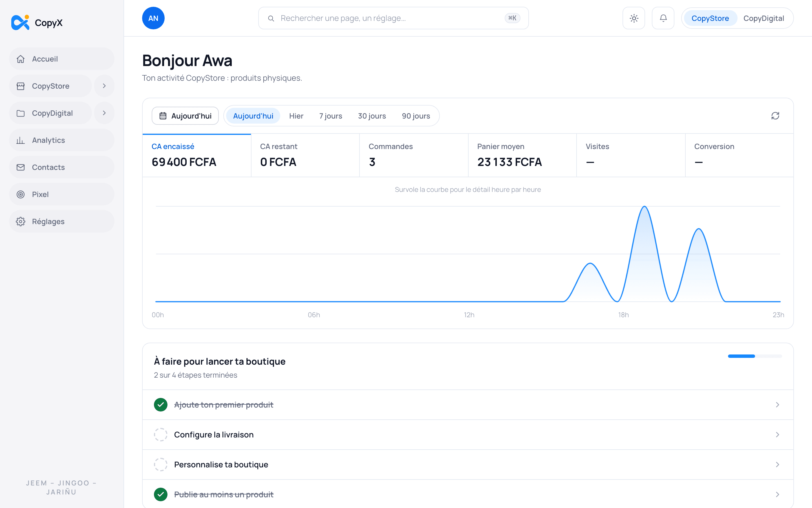Show the Panier moyen metric card

click(522, 155)
